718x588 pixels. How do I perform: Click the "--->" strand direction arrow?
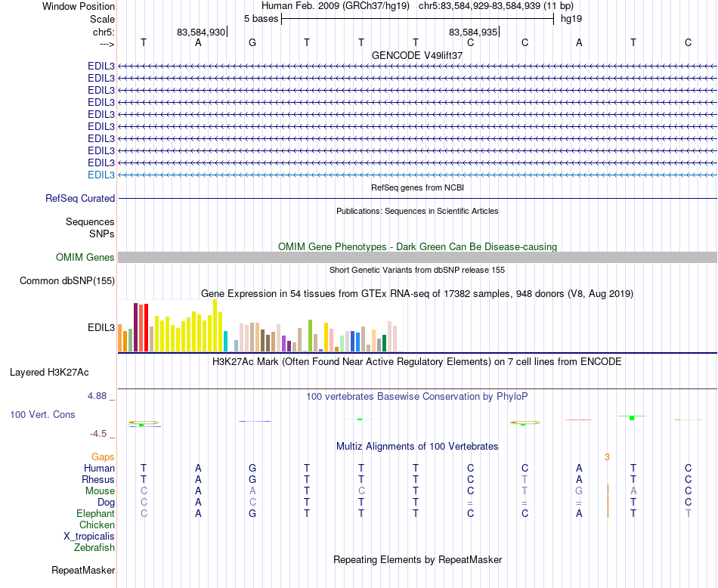pyautogui.click(x=107, y=44)
